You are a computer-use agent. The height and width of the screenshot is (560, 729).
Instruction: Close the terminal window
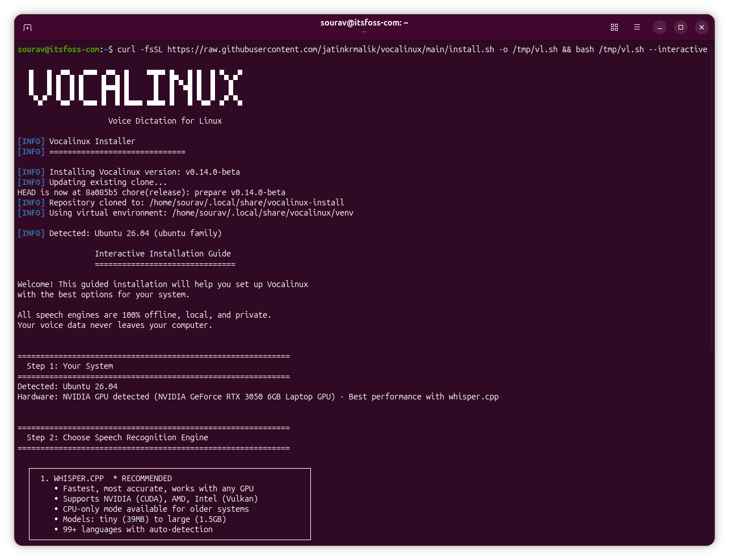[x=702, y=27]
